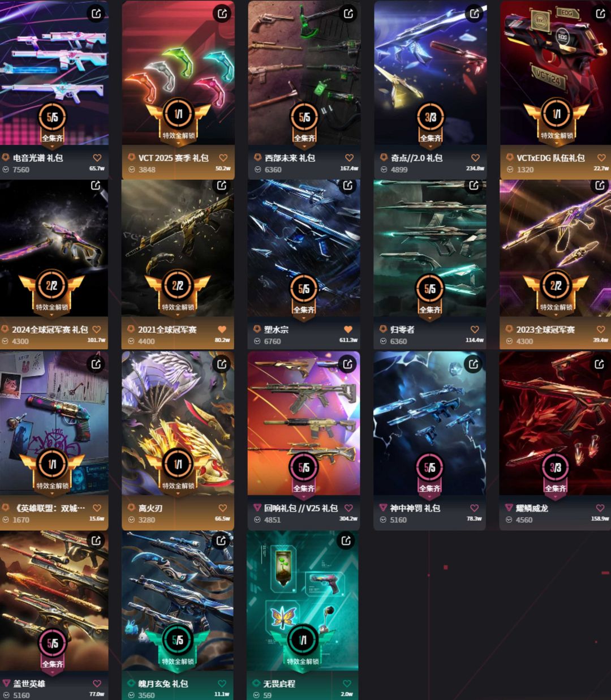
Task: Share the VCTxEDG 队伍礼包 card
Action: (601, 14)
